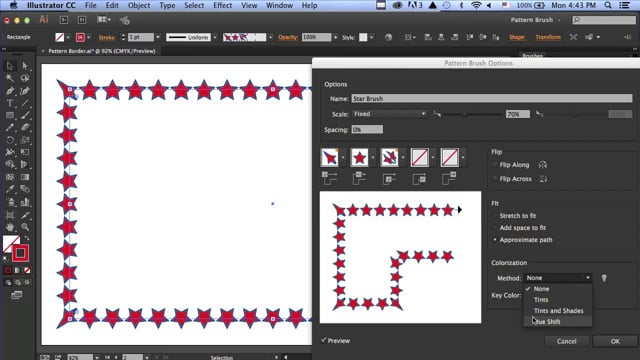Open the colorization Method dropdown

point(558,278)
